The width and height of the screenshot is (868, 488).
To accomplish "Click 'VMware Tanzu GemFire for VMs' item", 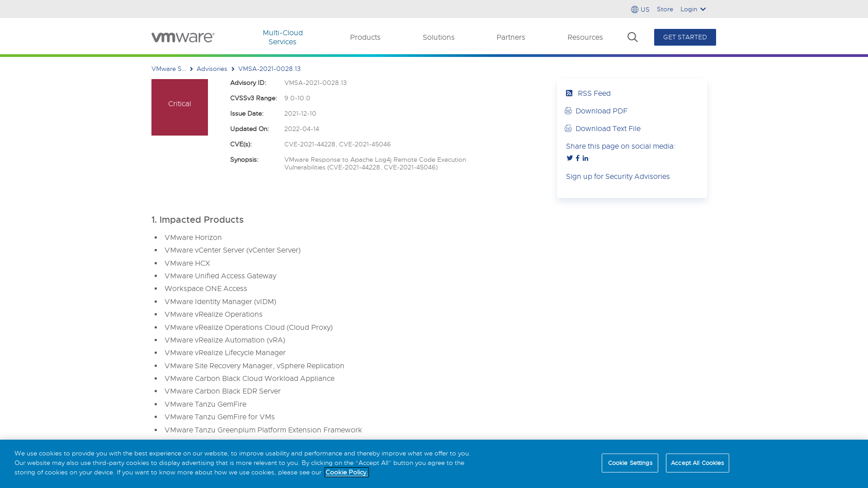I will point(220,417).
